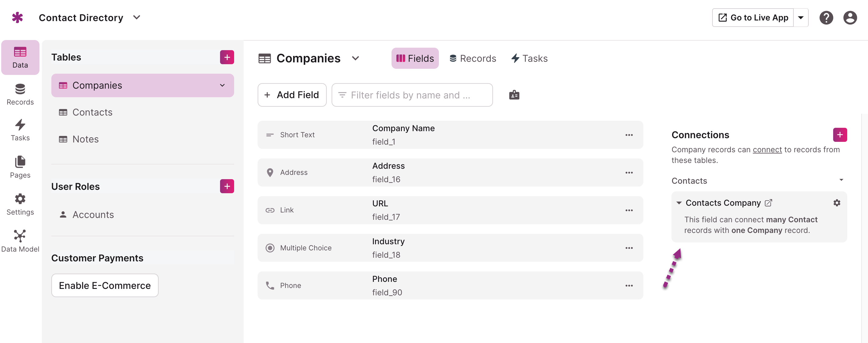Open field options menu for Company Name

tap(629, 135)
